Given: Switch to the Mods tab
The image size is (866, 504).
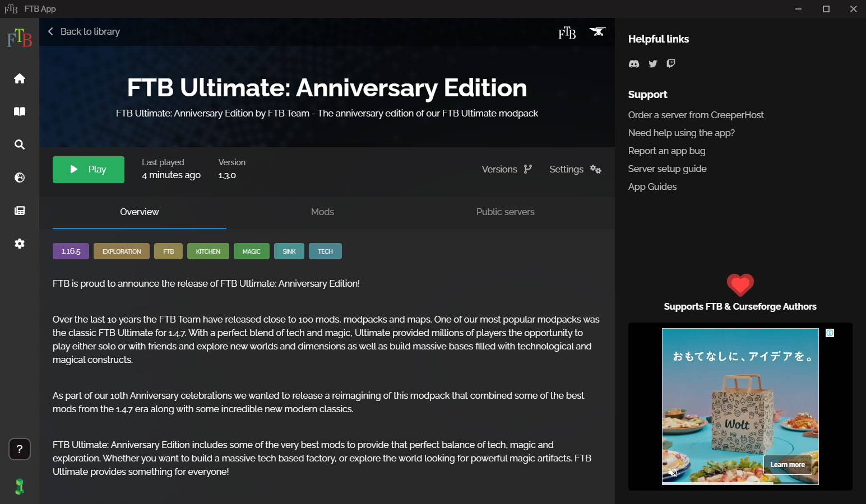Looking at the screenshot, I should (x=322, y=212).
